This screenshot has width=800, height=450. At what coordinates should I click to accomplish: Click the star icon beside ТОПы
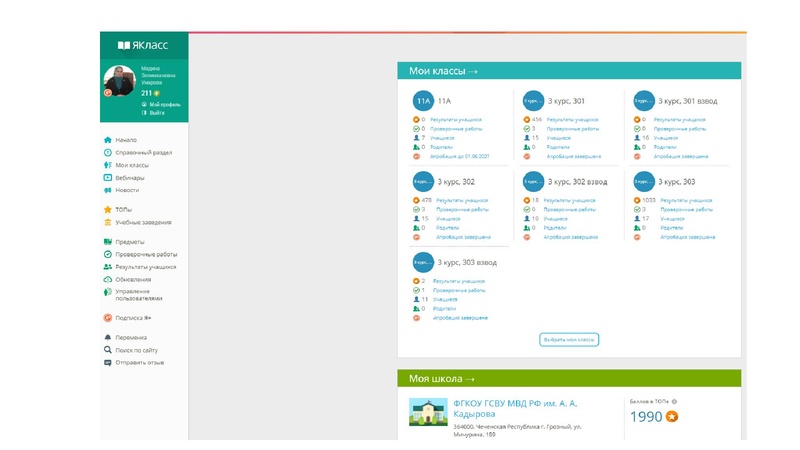pos(107,210)
